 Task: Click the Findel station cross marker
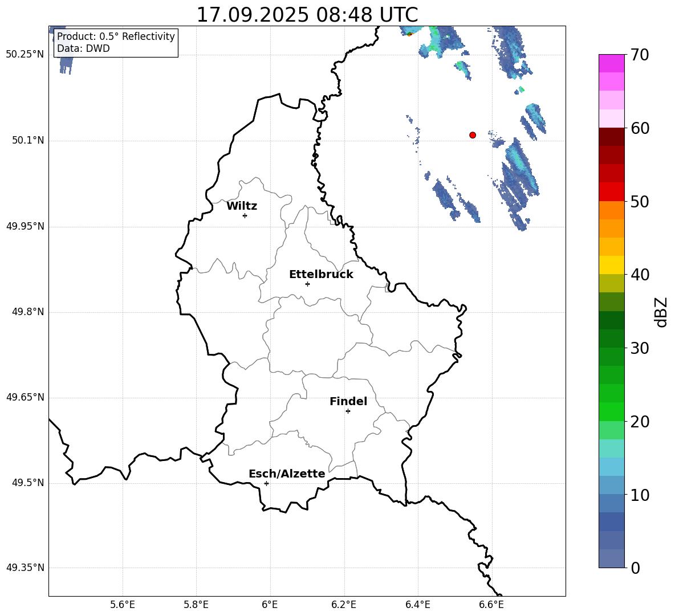tap(348, 411)
